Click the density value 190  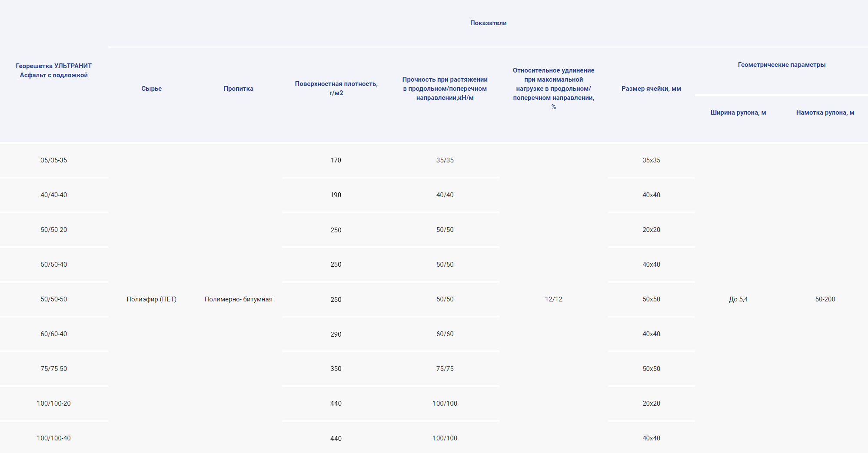pyautogui.click(x=336, y=195)
